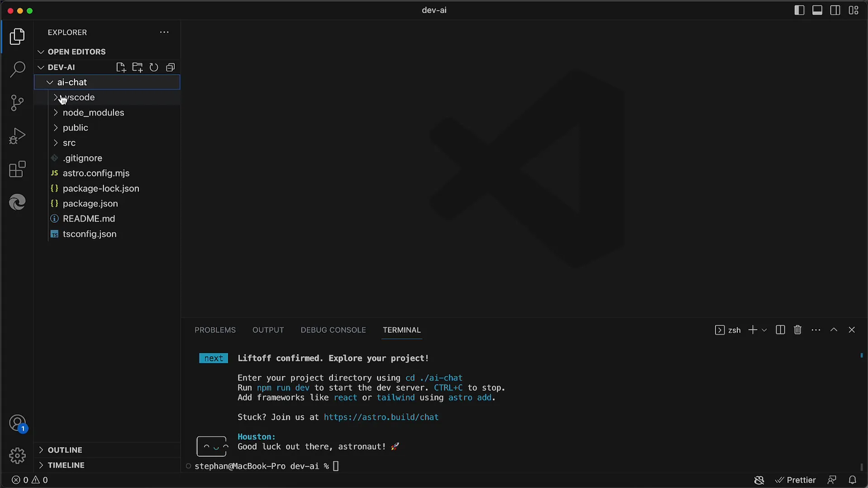Split the terminal pane
The image size is (868, 488).
(780, 330)
